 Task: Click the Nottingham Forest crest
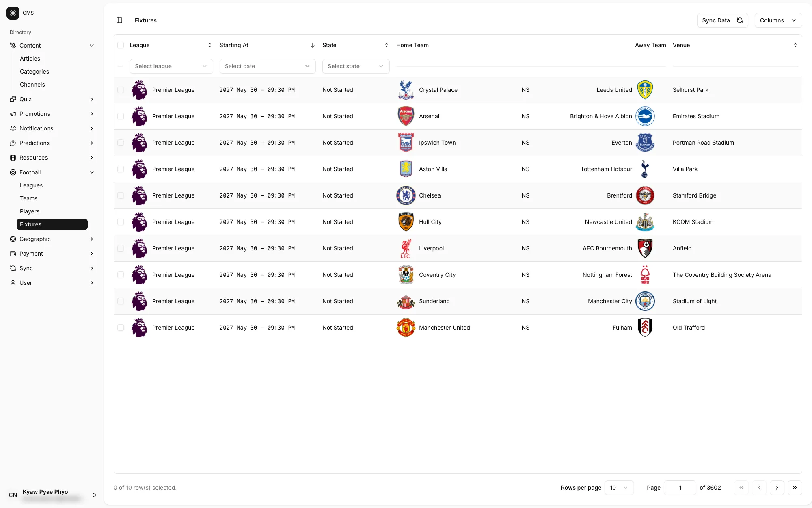coord(645,275)
